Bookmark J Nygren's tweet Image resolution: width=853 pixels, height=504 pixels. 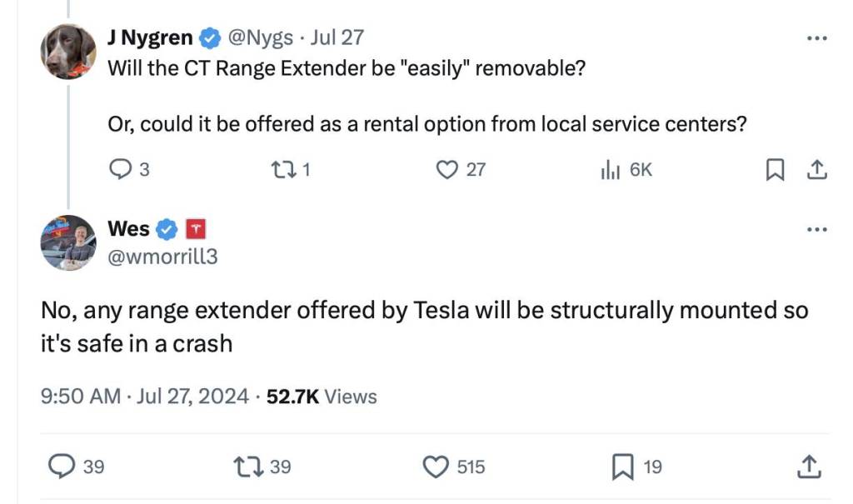tap(775, 170)
